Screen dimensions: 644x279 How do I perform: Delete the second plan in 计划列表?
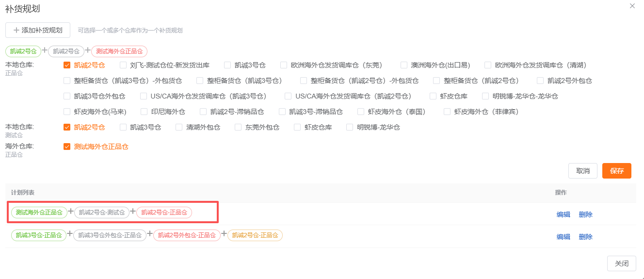(585, 237)
